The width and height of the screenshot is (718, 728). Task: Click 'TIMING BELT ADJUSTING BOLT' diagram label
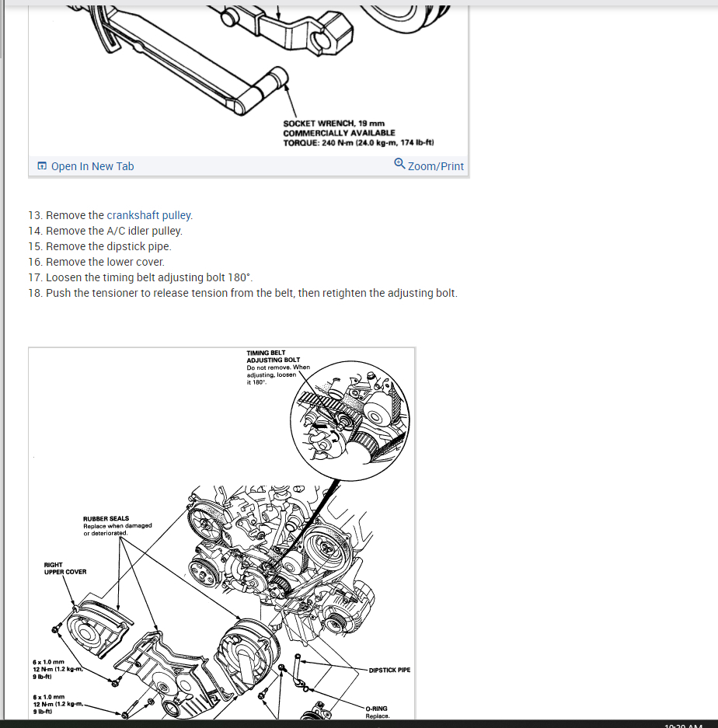click(273, 357)
